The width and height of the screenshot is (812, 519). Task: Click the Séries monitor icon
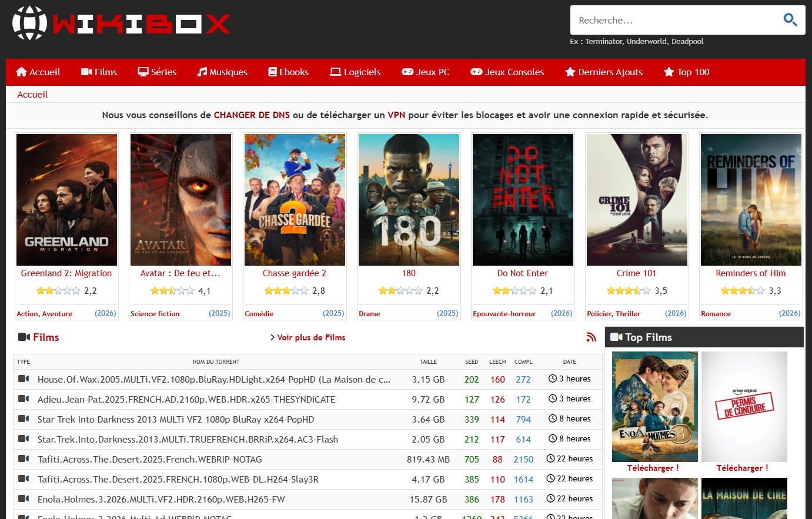click(x=143, y=72)
